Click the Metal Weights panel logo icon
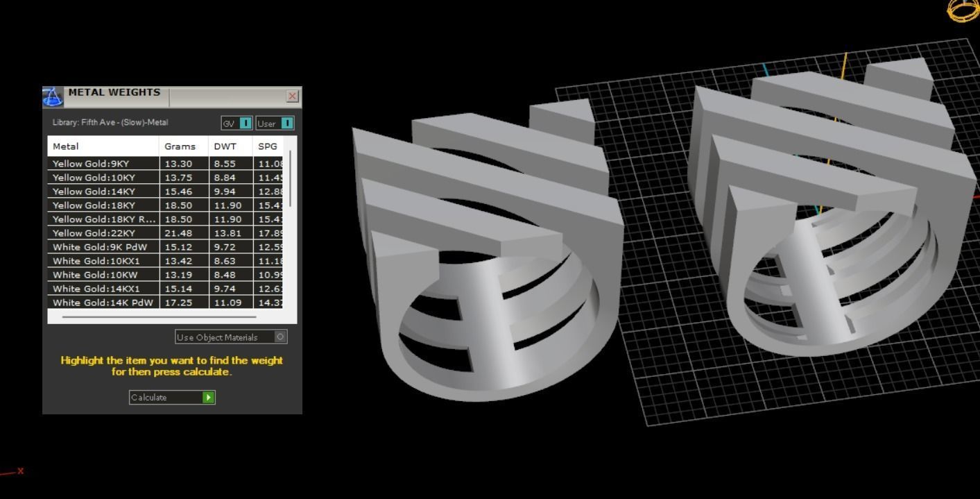This screenshot has height=499, width=980. point(53,96)
